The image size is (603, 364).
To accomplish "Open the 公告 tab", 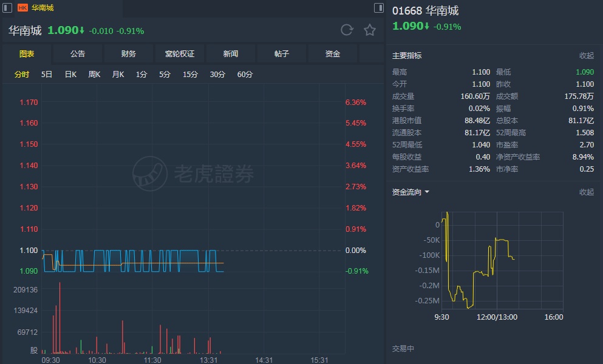I will coord(78,54).
